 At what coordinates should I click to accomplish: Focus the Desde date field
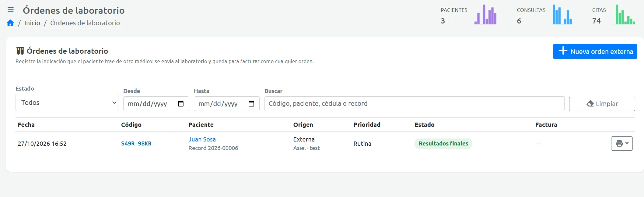[156, 104]
